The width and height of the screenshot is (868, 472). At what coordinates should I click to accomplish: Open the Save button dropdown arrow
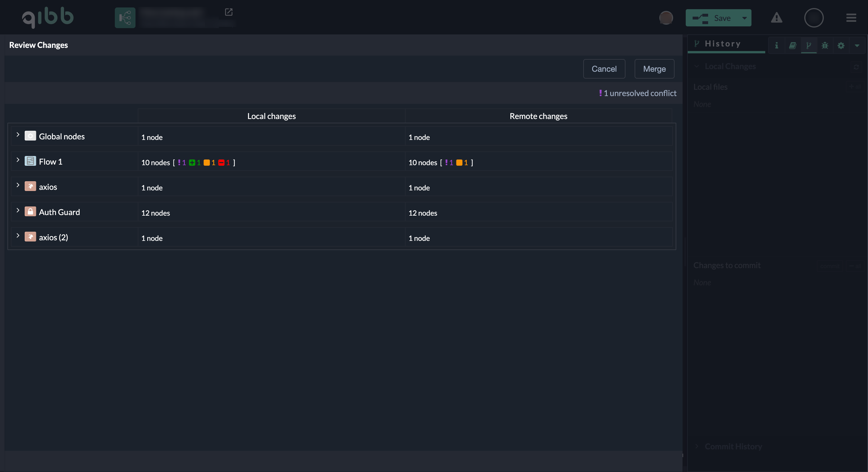coord(744,18)
